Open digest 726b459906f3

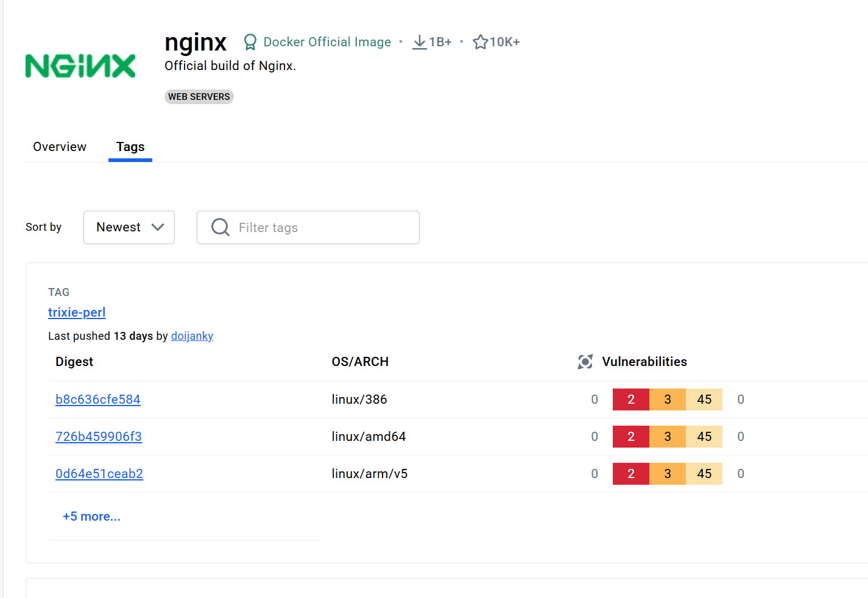(x=99, y=437)
